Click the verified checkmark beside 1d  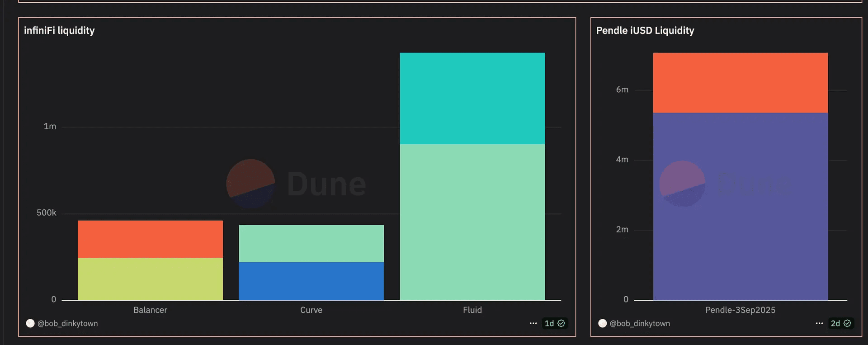[561, 323]
